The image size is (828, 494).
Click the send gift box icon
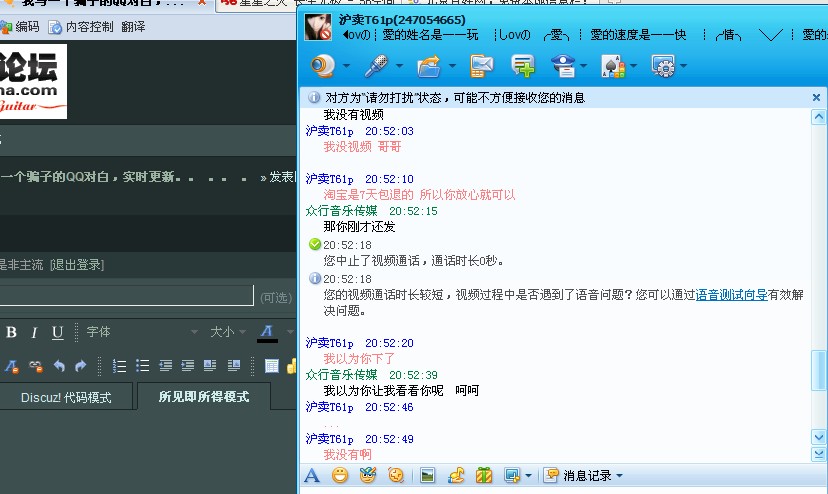coord(484,476)
